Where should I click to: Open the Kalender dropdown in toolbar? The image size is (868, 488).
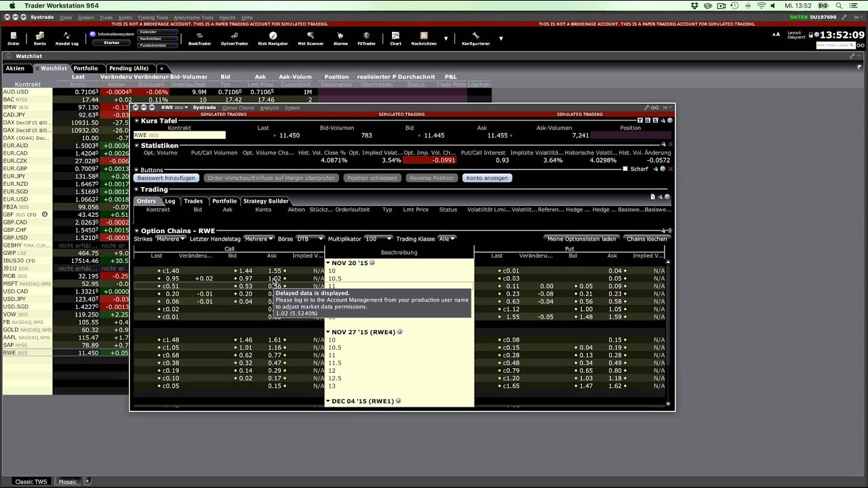pyautogui.click(x=157, y=32)
